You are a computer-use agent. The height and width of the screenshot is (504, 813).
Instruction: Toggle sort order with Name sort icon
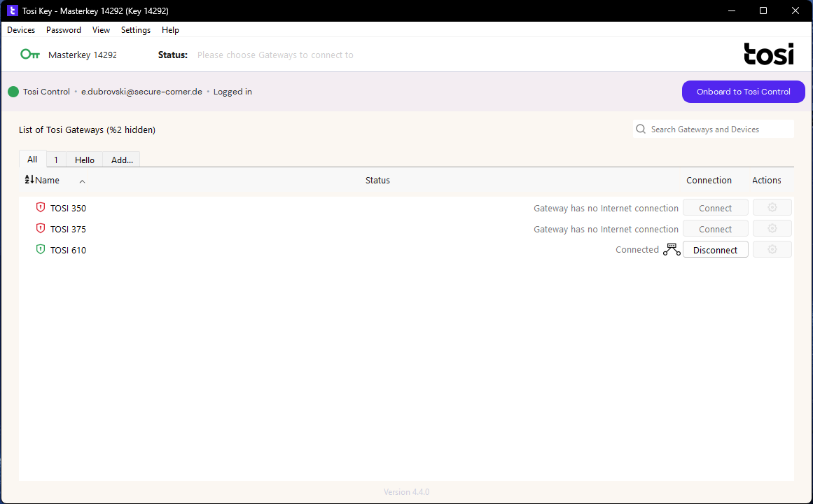[29, 180]
